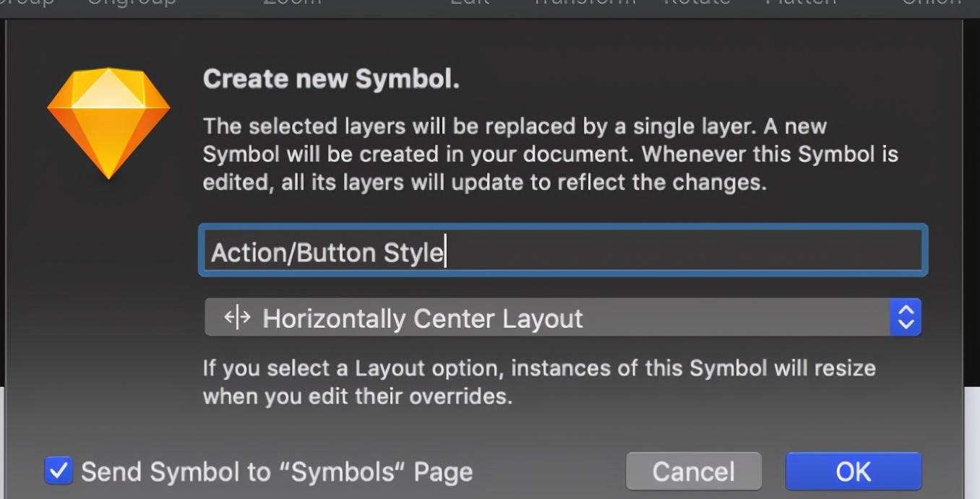
Task: Click the Flatten toolbar item
Action: coord(801,3)
